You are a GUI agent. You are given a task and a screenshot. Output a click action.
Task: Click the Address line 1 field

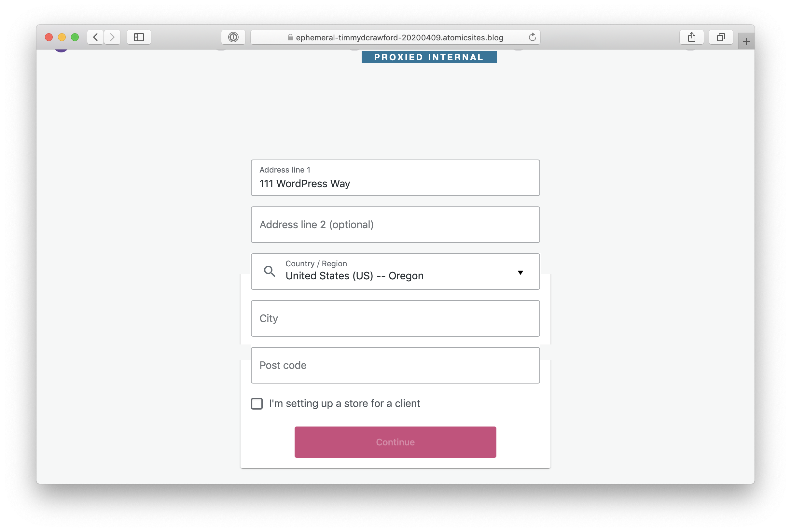[395, 183]
